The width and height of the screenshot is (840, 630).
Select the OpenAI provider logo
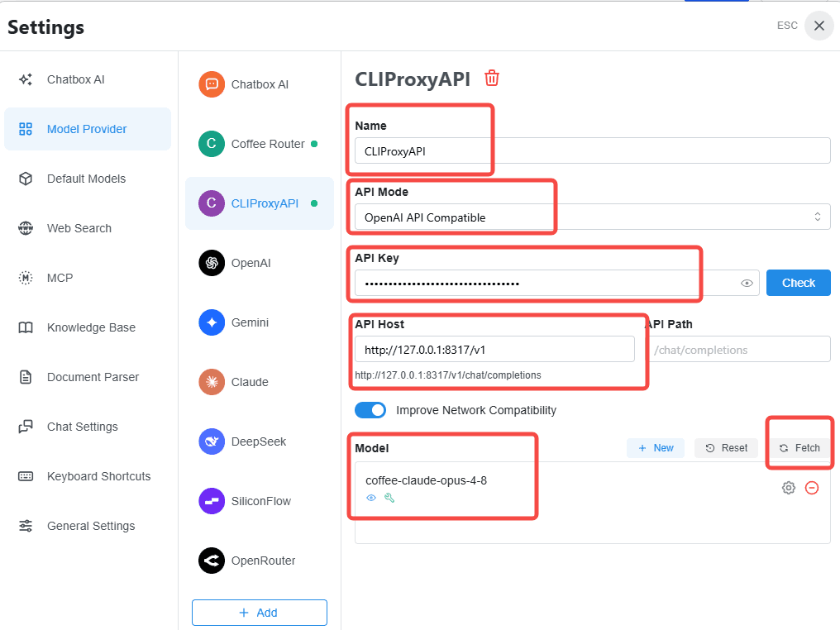(212, 263)
